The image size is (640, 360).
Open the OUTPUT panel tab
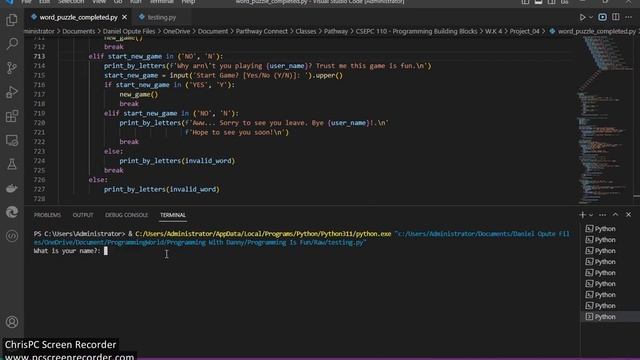coord(83,215)
